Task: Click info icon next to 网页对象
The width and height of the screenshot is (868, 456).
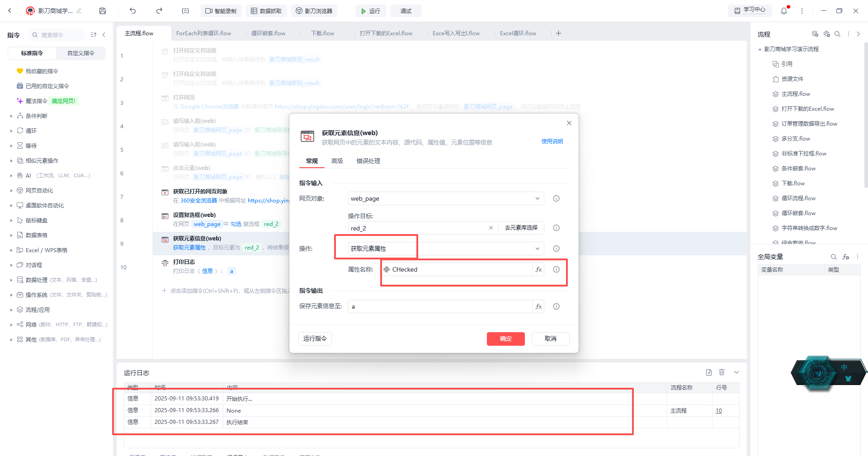Action: [557, 198]
